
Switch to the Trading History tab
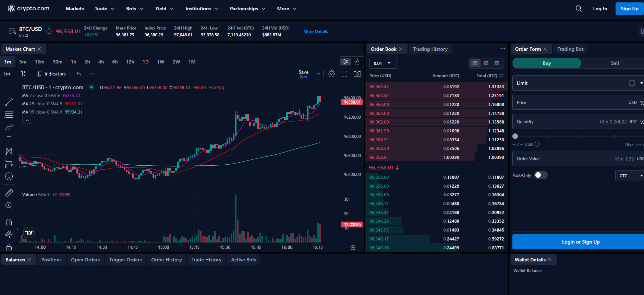point(430,49)
